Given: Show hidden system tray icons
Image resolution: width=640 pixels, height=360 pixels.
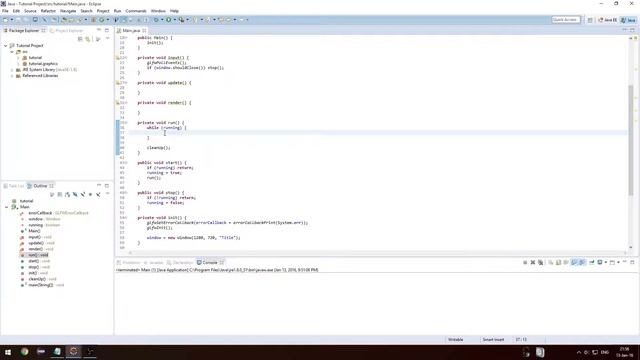Looking at the screenshot, I should tap(578, 352).
